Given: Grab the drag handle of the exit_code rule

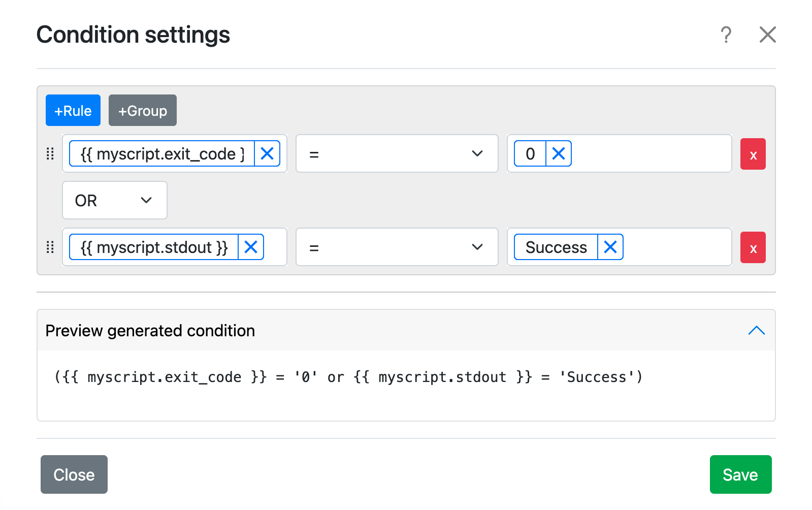Looking at the screenshot, I should point(50,154).
